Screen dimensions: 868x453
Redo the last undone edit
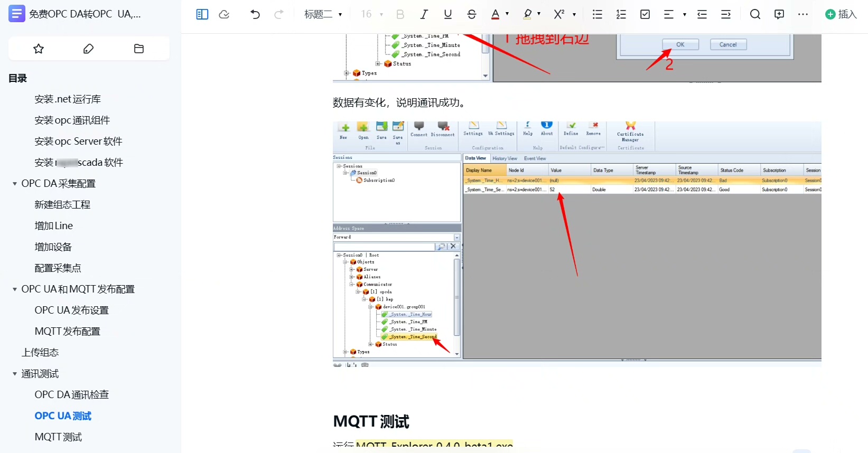tap(279, 14)
